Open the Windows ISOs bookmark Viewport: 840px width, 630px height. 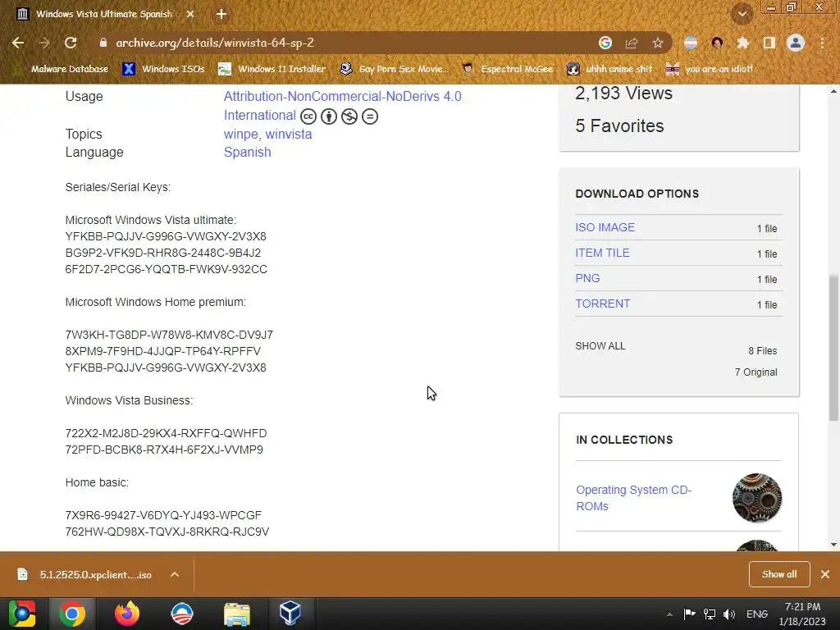click(x=164, y=69)
